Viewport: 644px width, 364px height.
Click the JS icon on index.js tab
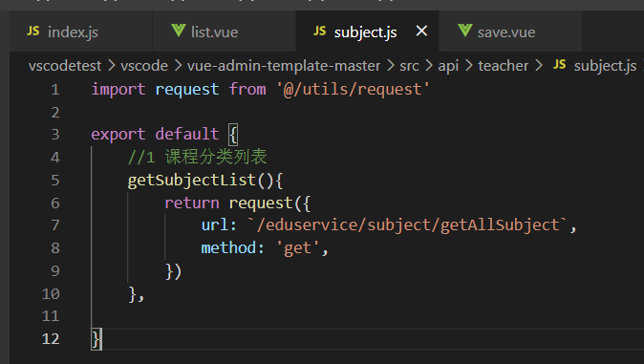click(x=33, y=31)
